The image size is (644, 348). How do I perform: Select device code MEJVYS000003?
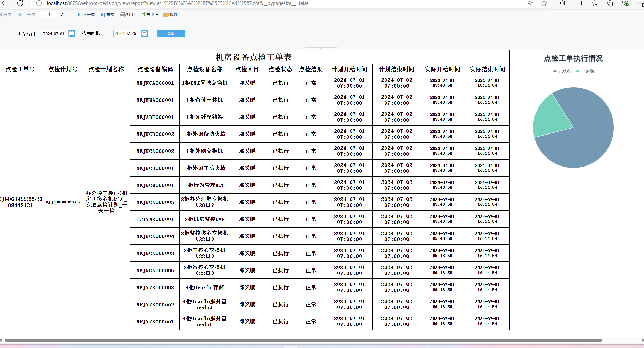155,288
